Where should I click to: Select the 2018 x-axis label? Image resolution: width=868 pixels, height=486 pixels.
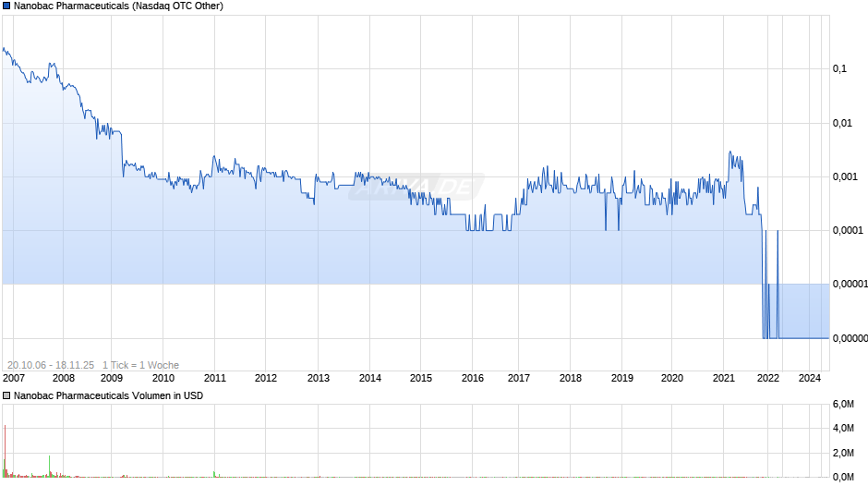point(570,378)
